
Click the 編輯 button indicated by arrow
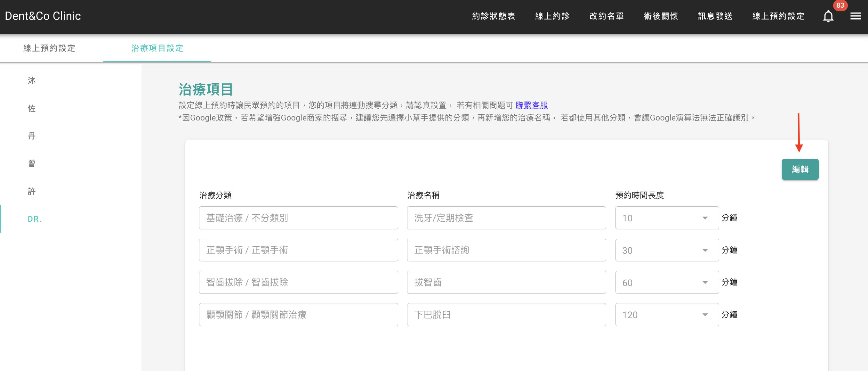pyautogui.click(x=800, y=169)
